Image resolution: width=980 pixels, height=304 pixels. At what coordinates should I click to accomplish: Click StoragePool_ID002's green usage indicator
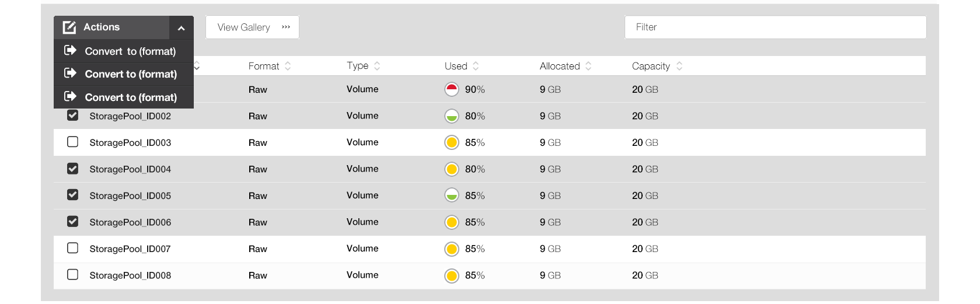[x=452, y=116]
